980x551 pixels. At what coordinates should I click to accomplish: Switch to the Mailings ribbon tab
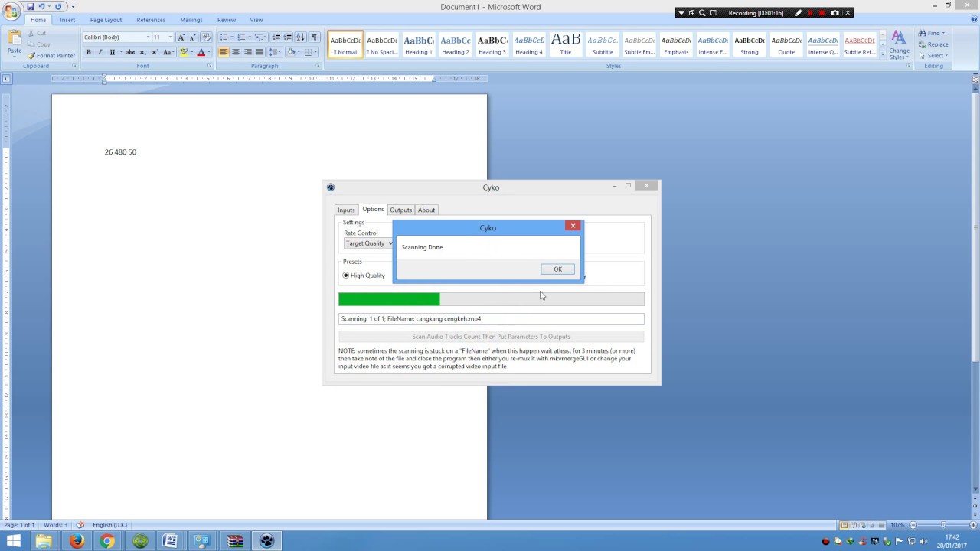click(191, 20)
